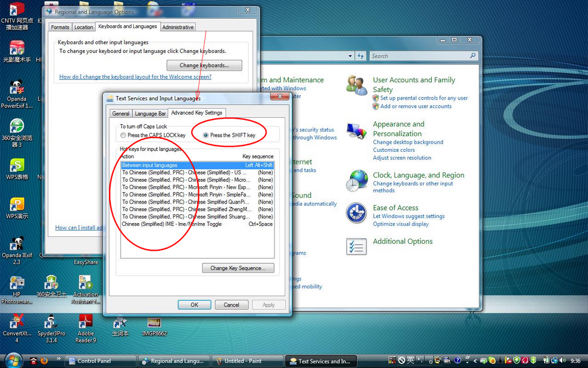Click Optimize visual display link
The width and height of the screenshot is (588, 368).
[400, 224]
